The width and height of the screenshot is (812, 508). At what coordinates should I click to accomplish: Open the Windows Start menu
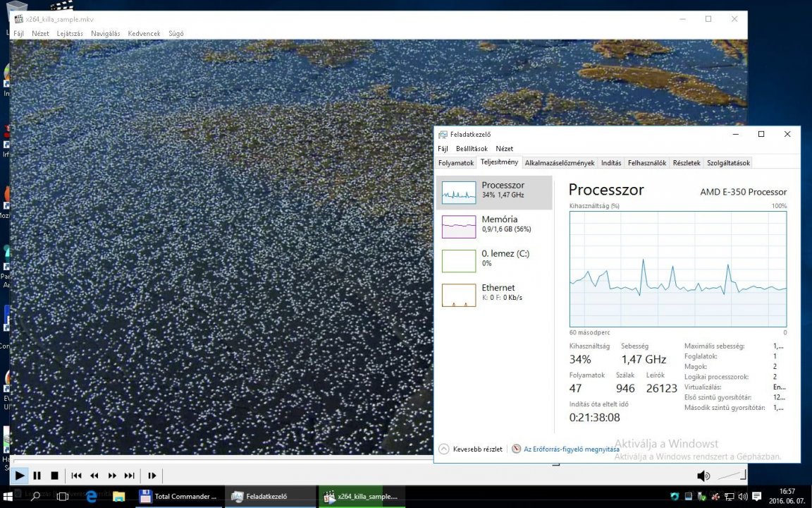coord(8,497)
